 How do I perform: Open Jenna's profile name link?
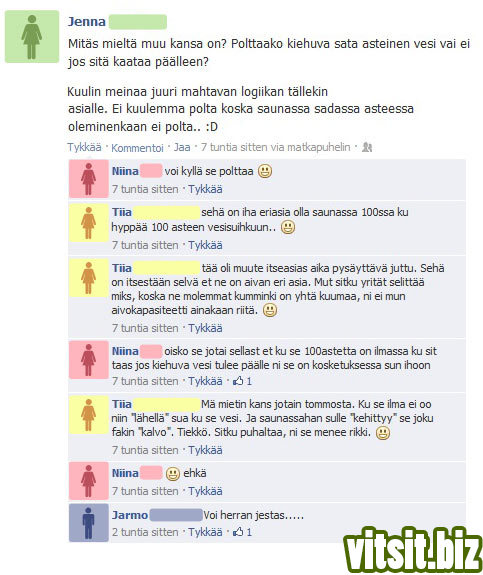pos(87,22)
